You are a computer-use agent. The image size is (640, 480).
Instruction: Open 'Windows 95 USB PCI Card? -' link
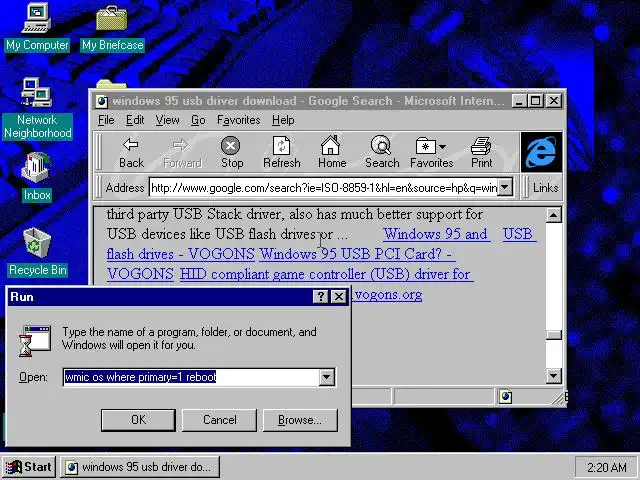click(x=355, y=254)
